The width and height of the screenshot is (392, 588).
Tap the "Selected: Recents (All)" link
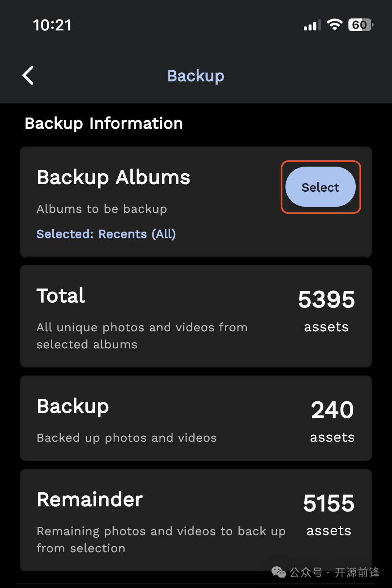106,234
